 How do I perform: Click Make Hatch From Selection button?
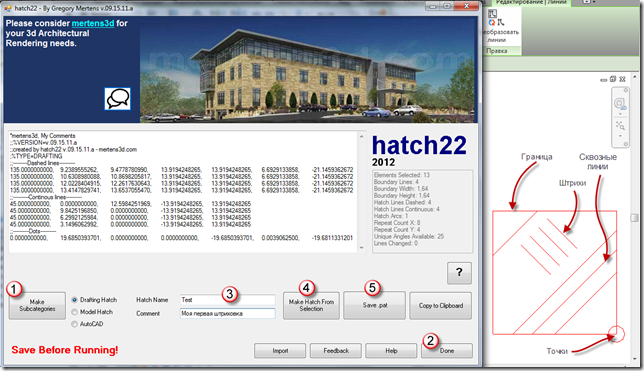(x=311, y=305)
